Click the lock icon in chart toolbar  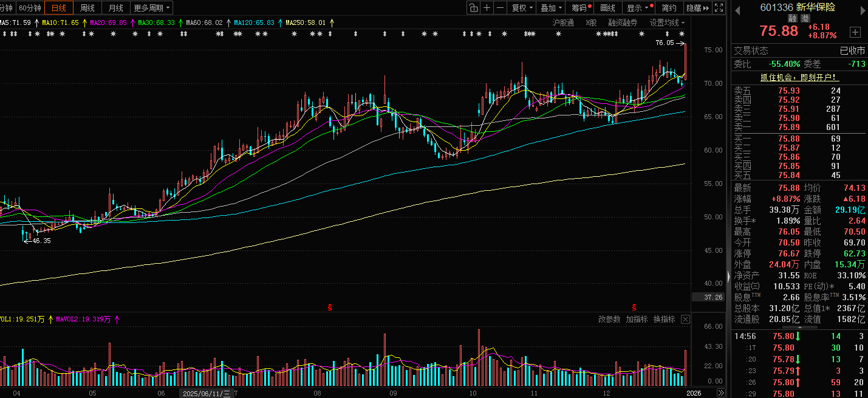(474, 8)
